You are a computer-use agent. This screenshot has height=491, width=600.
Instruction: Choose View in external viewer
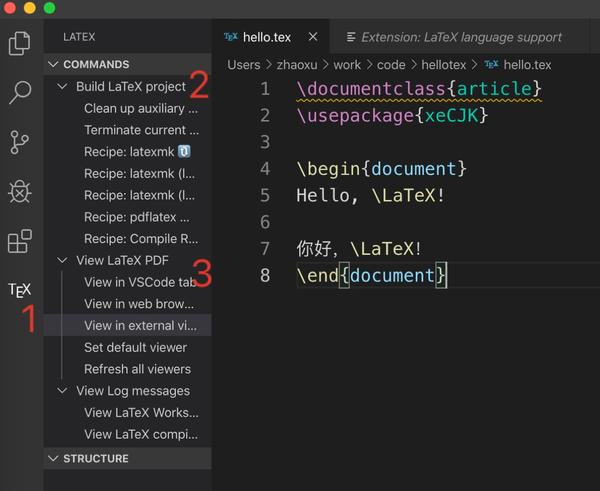[x=140, y=326]
